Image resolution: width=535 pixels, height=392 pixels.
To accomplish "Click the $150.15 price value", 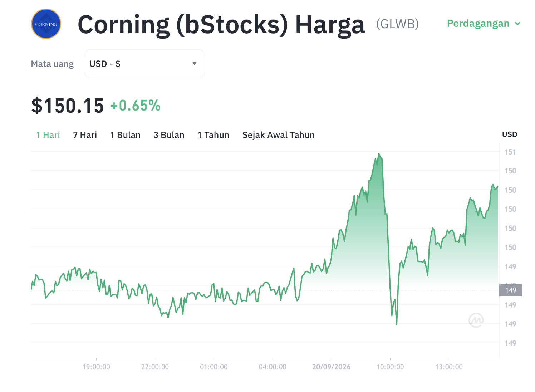I will [x=68, y=106].
